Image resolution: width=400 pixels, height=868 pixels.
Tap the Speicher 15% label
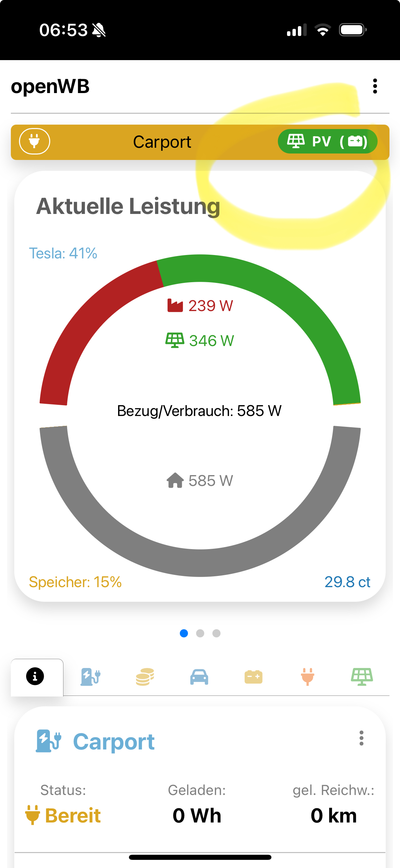click(75, 582)
